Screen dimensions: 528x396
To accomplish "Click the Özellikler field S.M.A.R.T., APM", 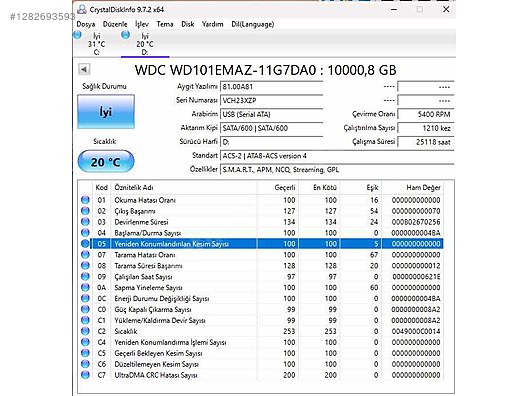I will 337,169.
